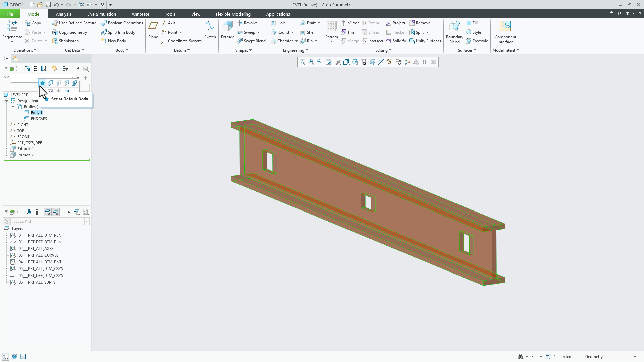The height and width of the screenshot is (362, 644).
Task: Toggle datum display filters icon
Action: coord(390,62)
